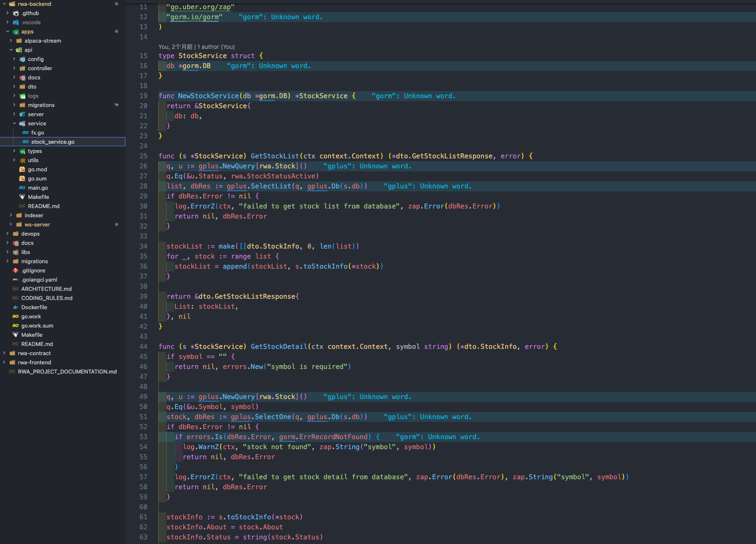
Task: Click gplus.SelectOne call on line 51
Action: (x=261, y=417)
